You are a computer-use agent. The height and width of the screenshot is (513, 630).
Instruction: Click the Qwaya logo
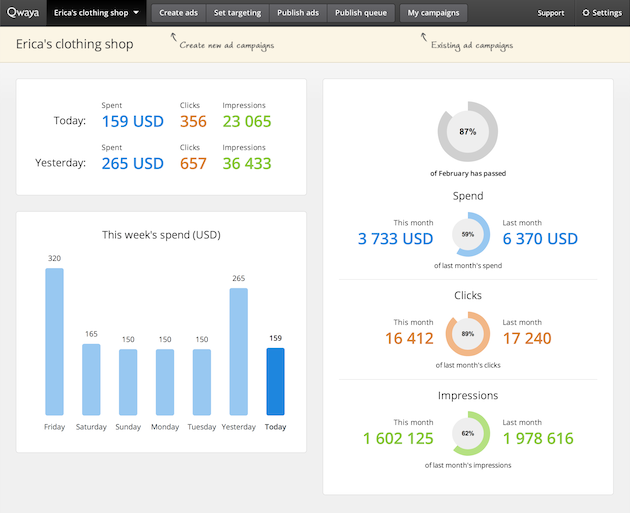tap(23, 12)
